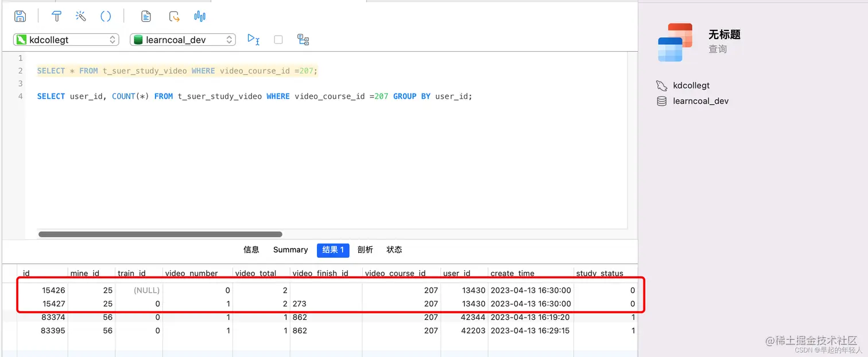Click the untitled query thumbnail icon

[675, 42]
